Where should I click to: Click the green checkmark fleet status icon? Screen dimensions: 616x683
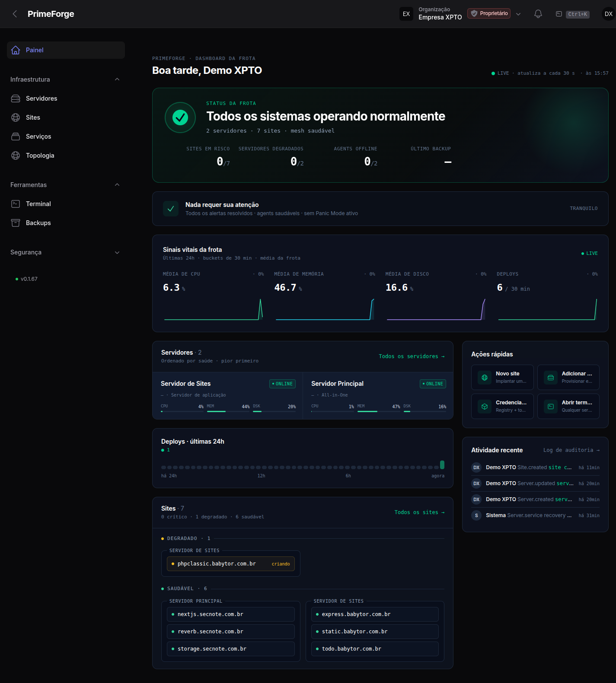coord(180,117)
